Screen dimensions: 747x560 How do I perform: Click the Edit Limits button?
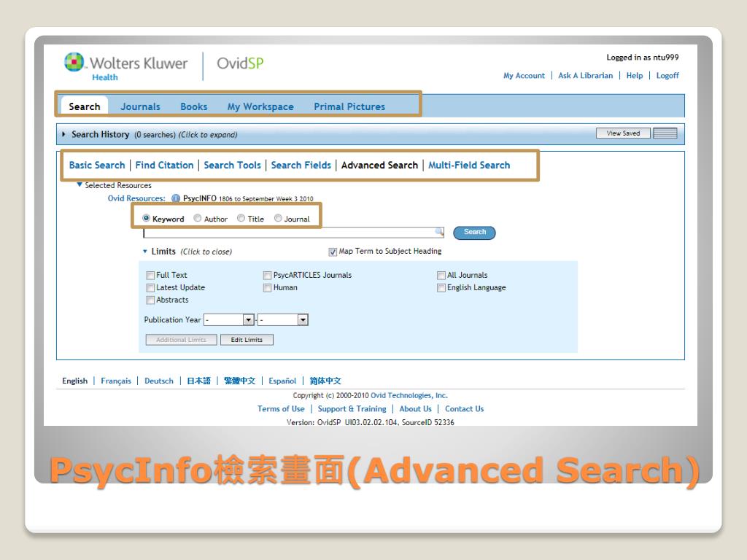pos(247,340)
